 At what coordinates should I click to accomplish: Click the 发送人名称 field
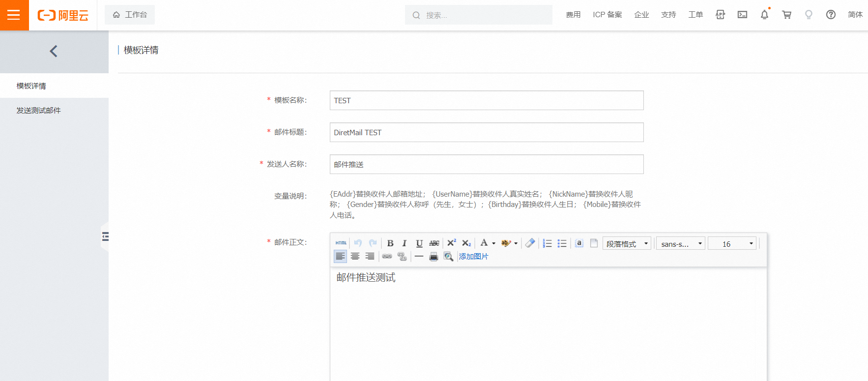pos(487,164)
